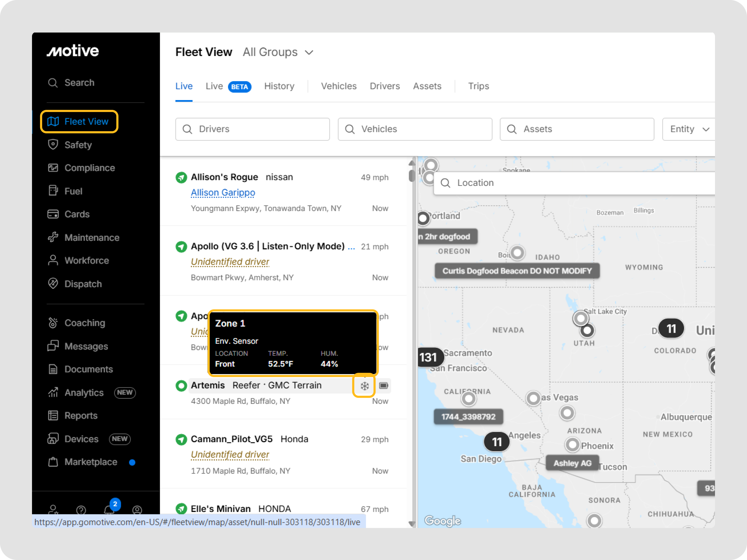Open Coaching in the sidebar

point(84,323)
